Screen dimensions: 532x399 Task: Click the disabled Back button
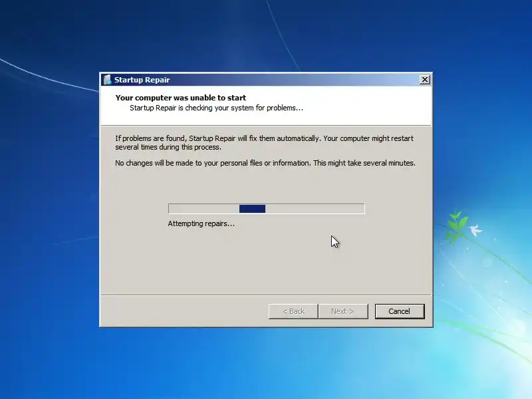293,311
